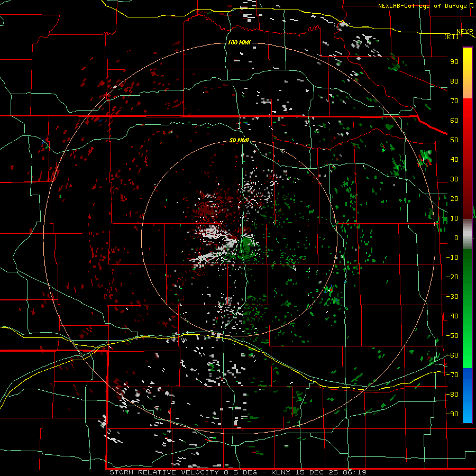Click the positive 10 knot scale label

point(454,218)
